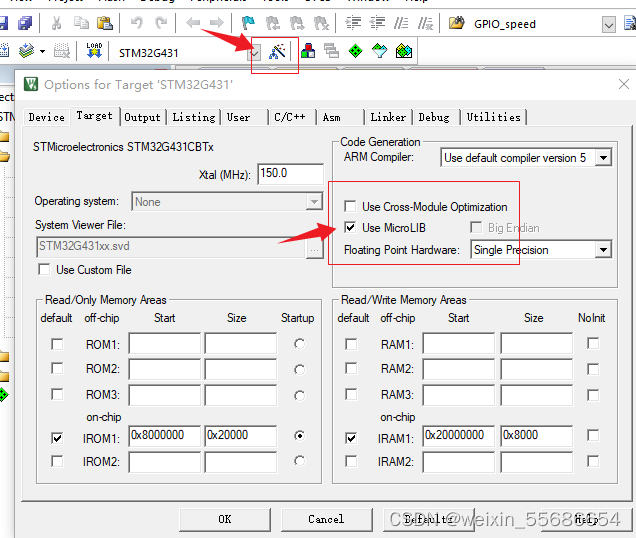Switch to the Output tab
This screenshot has height=538, width=636.
(x=142, y=117)
